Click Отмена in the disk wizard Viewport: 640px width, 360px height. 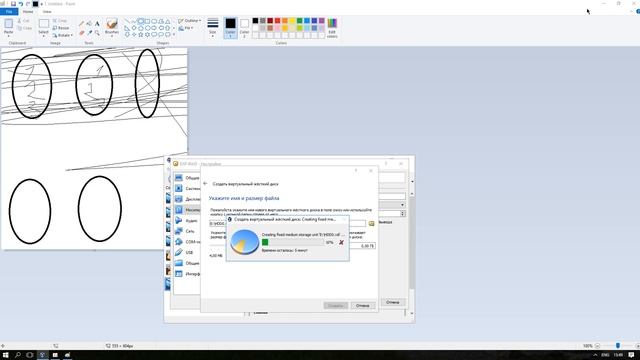point(362,305)
